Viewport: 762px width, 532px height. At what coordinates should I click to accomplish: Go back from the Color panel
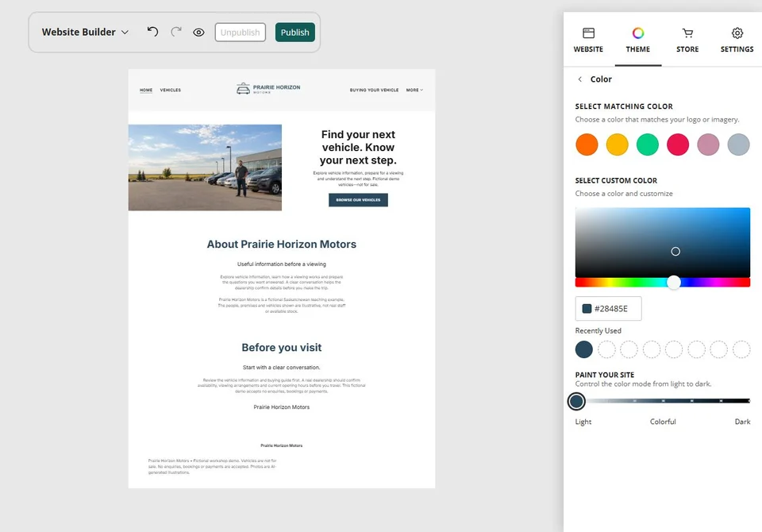579,79
